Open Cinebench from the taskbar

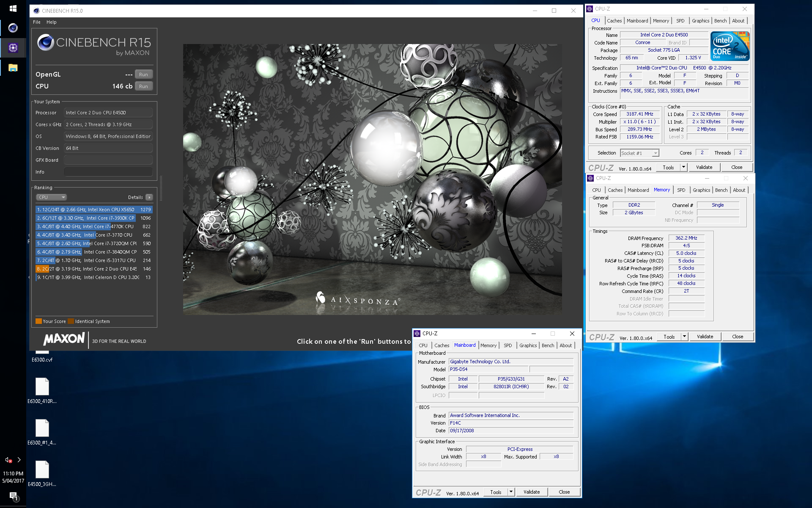13,28
